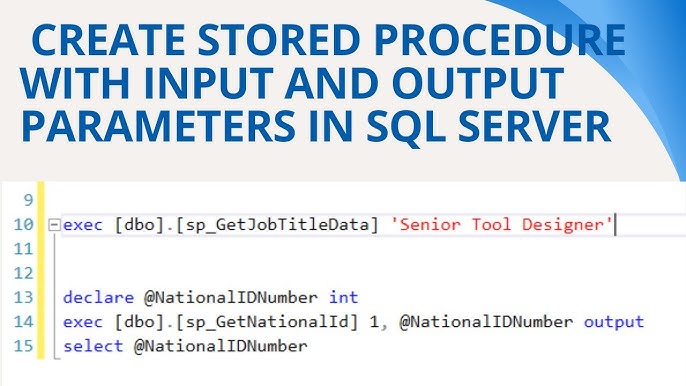686x386 pixels.
Task: Collapse the code block at line 10
Action: [x=54, y=225]
